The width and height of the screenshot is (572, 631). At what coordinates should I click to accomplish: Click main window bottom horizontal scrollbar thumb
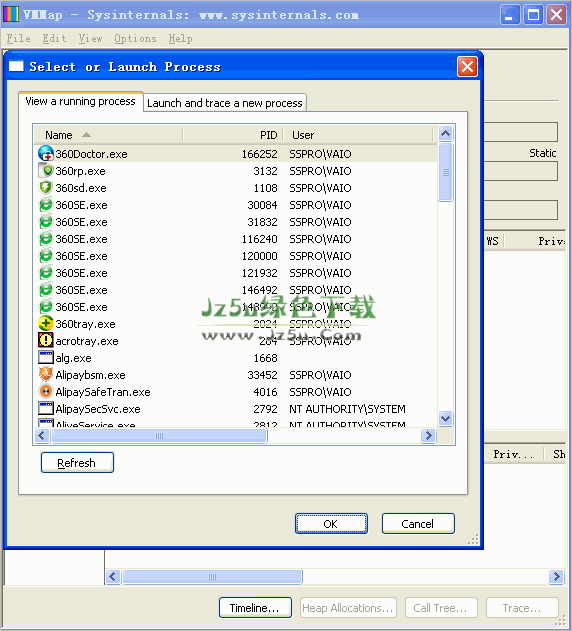213,576
